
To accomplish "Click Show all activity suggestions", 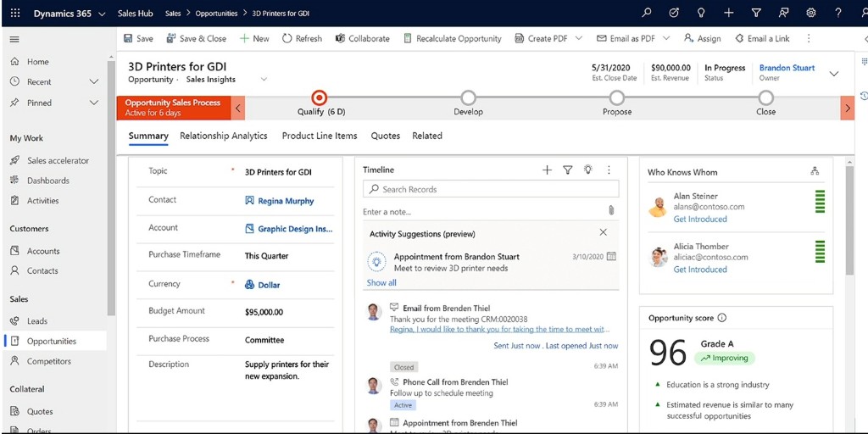I will [x=381, y=283].
